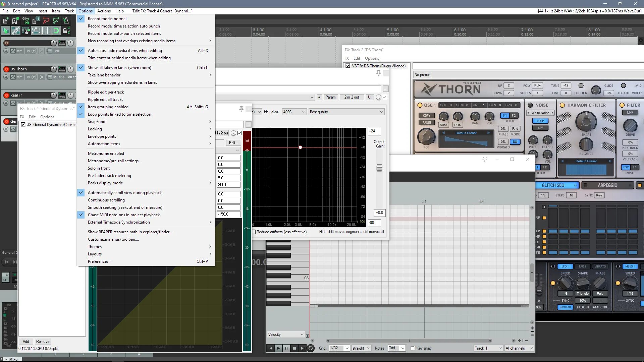Select the Metronome enabled menu option
The width and height of the screenshot is (644, 362).
point(106,154)
